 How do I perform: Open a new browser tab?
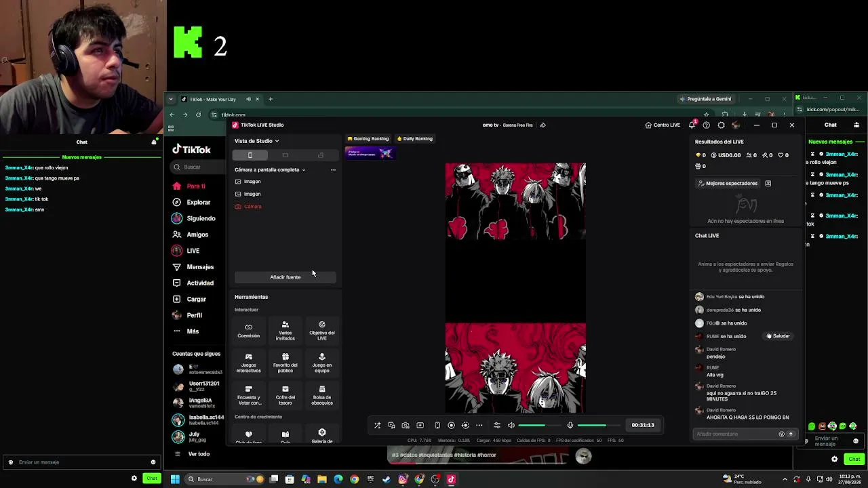(x=271, y=99)
